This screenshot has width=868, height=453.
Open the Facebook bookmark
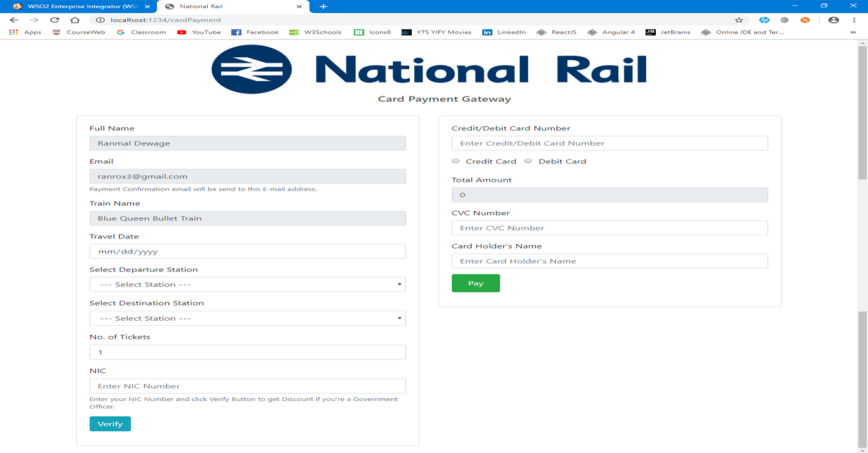pyautogui.click(x=255, y=32)
